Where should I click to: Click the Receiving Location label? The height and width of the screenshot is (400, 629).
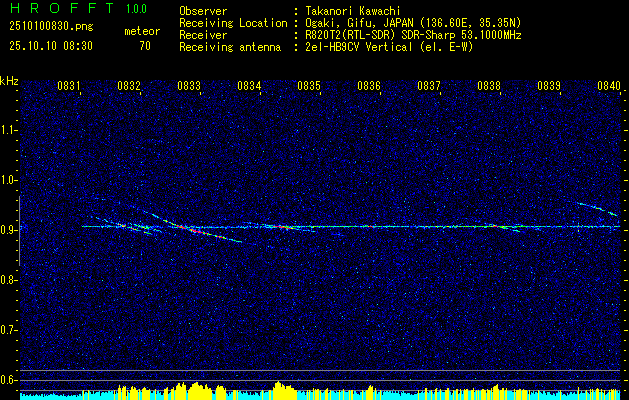click(233, 23)
